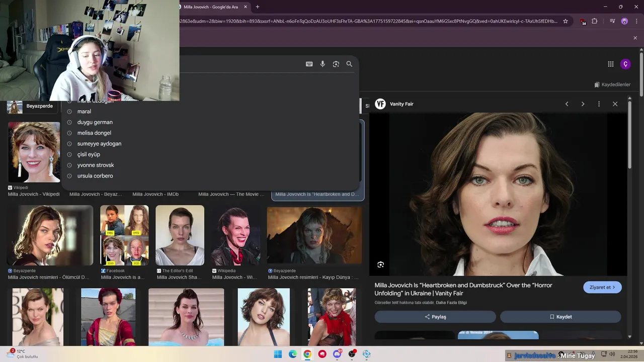Click the Paylaş share button
This screenshot has height=362, width=644.
click(x=435, y=317)
